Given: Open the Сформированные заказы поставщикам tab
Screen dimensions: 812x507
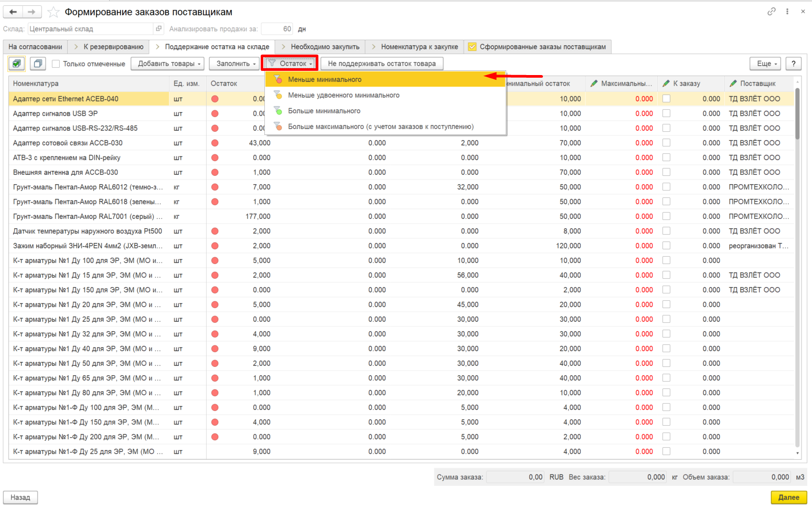Looking at the screenshot, I should 537,47.
